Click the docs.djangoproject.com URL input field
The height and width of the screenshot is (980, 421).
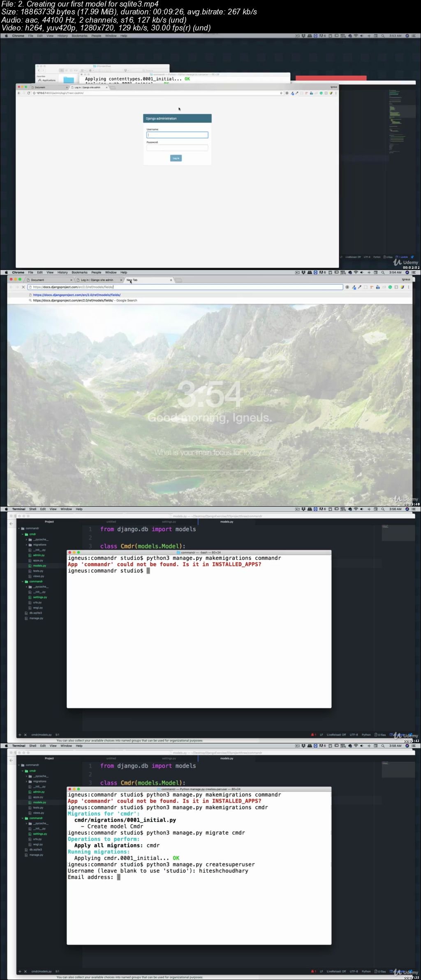coord(185,287)
